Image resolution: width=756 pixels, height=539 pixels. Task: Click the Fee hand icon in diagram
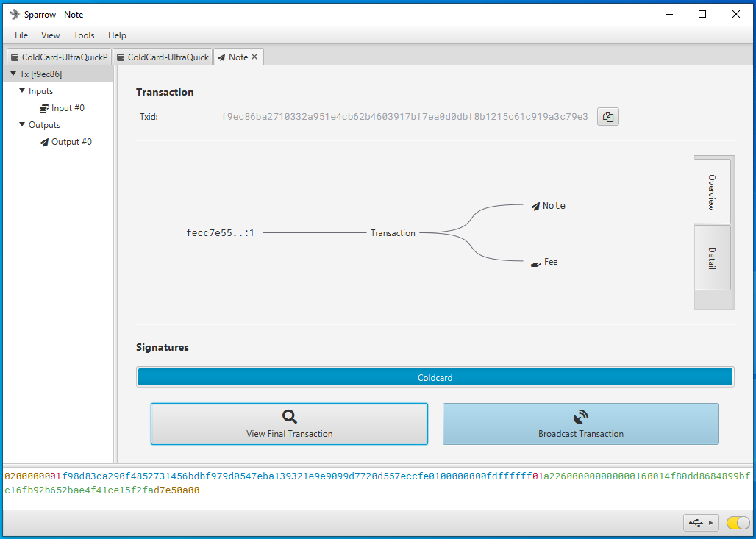tap(535, 264)
